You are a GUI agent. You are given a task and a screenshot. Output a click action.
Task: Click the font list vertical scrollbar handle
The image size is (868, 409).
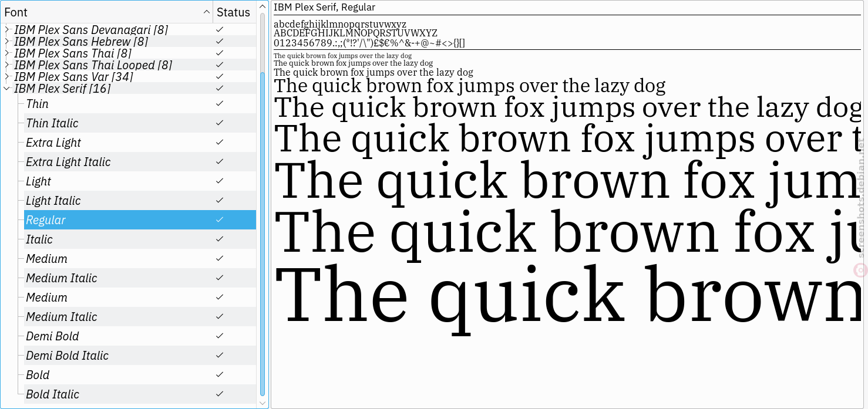click(x=263, y=234)
